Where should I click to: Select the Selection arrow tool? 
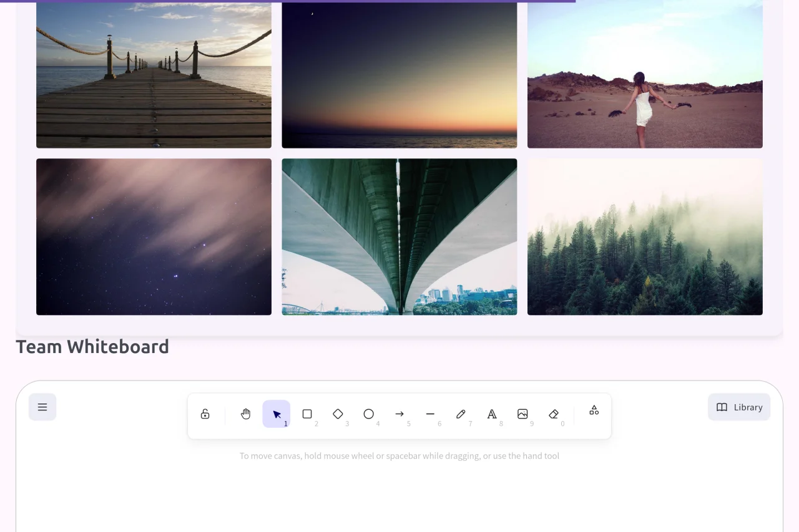pos(277,414)
